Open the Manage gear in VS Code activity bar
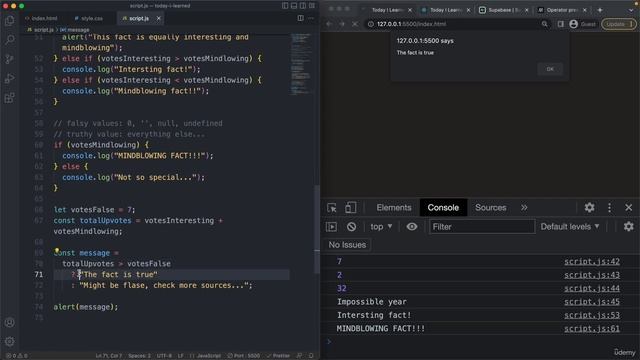This screenshot has width=640, height=360. pos(10,341)
